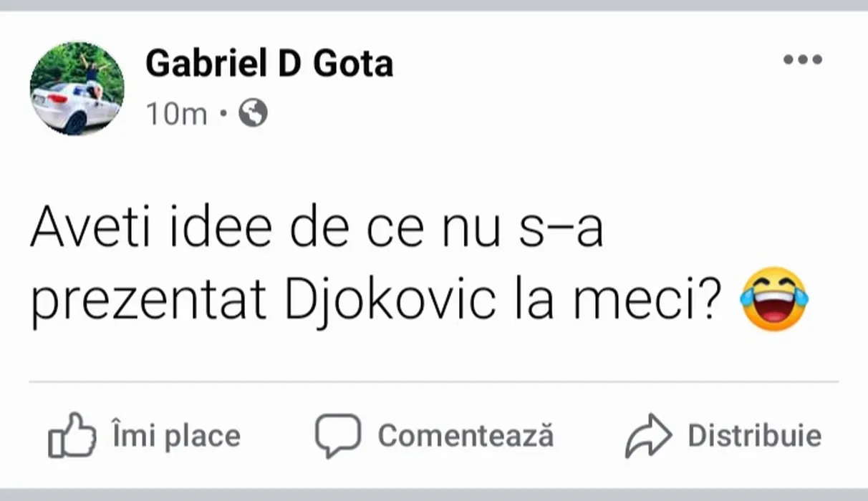This screenshot has width=868, height=501.
Task: Click the globe public audience icon
Action: [x=253, y=113]
